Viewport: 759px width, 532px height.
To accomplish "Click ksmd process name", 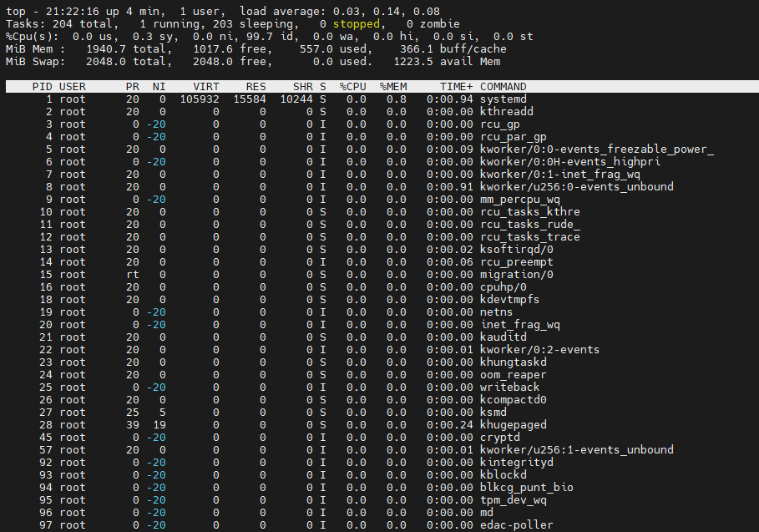I will (493, 413).
